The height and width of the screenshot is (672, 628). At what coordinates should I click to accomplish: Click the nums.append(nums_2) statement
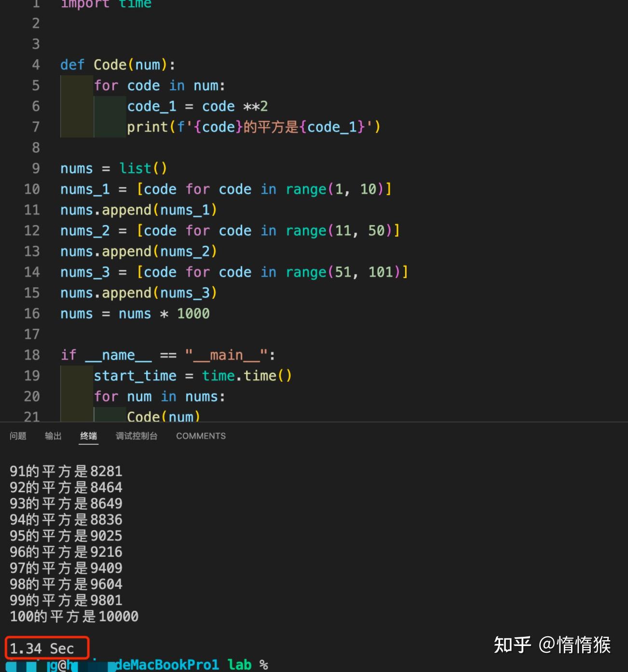[x=138, y=251]
